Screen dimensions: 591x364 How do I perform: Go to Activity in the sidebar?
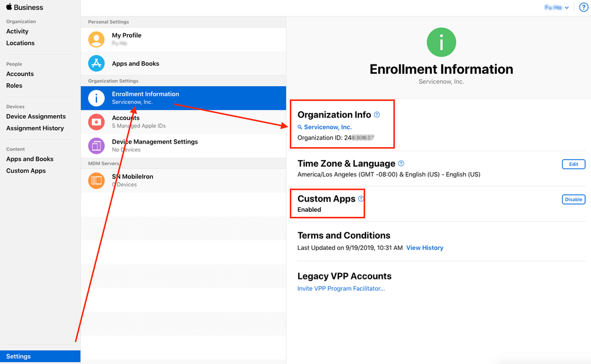(17, 31)
